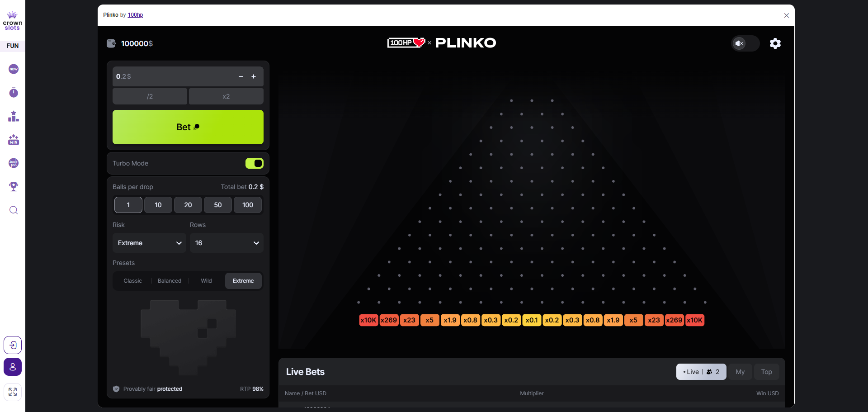
Task: Click the Crown Slots logo
Action: [x=13, y=21]
